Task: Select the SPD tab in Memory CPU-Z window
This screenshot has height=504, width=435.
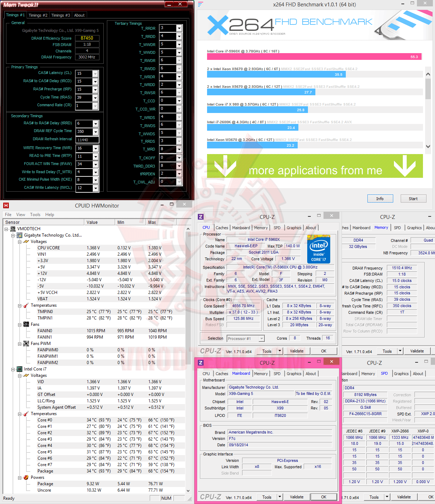Action: pos(397,228)
